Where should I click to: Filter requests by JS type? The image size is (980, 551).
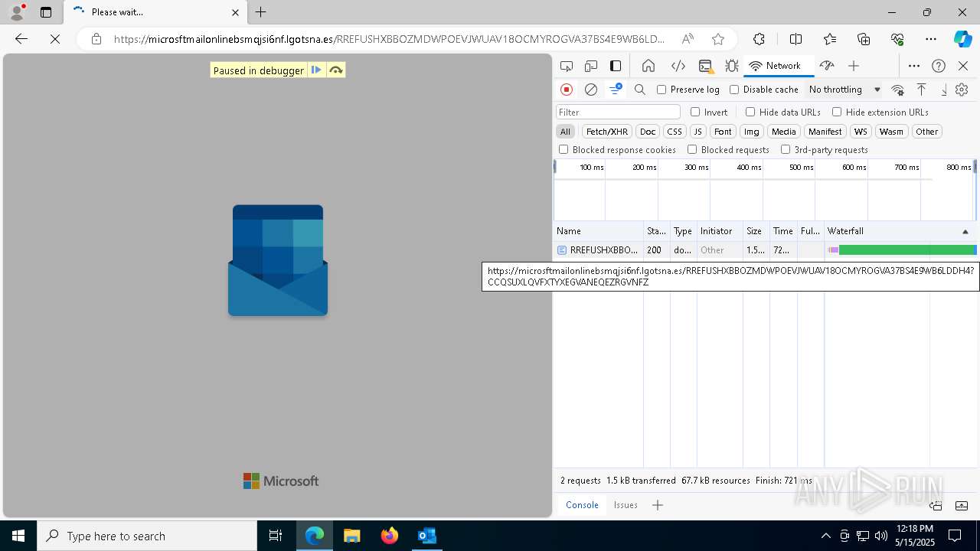(697, 132)
